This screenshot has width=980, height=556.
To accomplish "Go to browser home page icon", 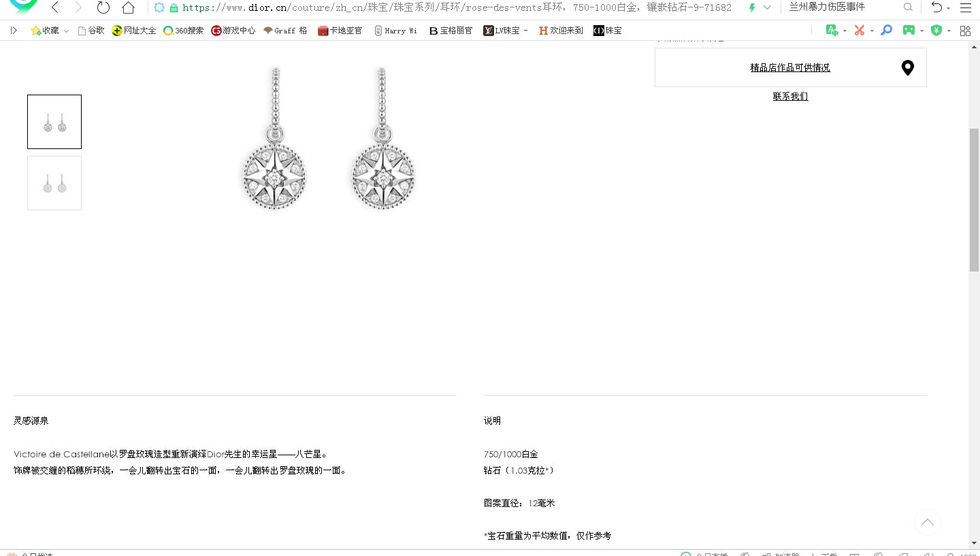I will pos(128,7).
